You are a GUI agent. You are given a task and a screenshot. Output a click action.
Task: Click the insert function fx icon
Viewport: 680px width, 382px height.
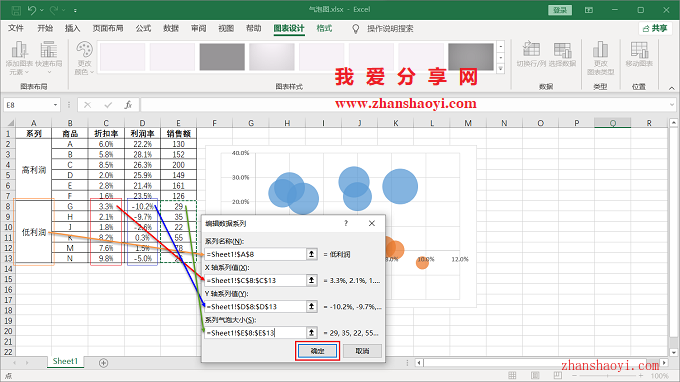(128, 105)
